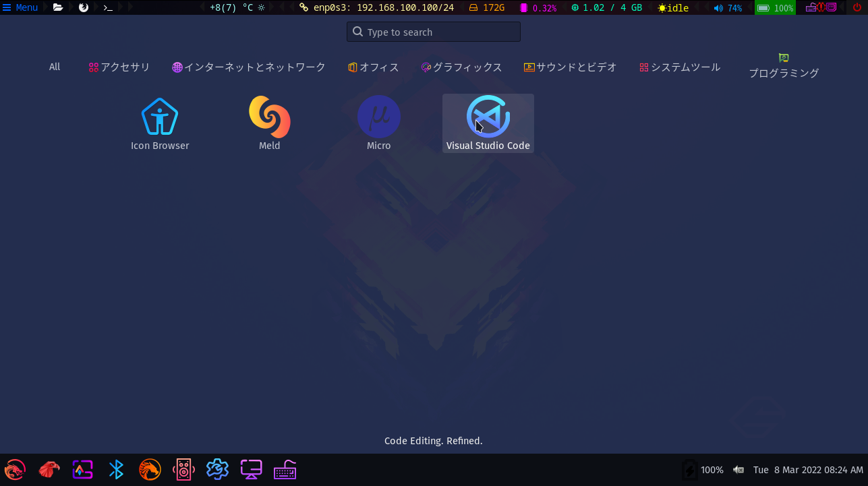Start the Micro editor
The height and width of the screenshot is (486, 868).
click(x=378, y=123)
